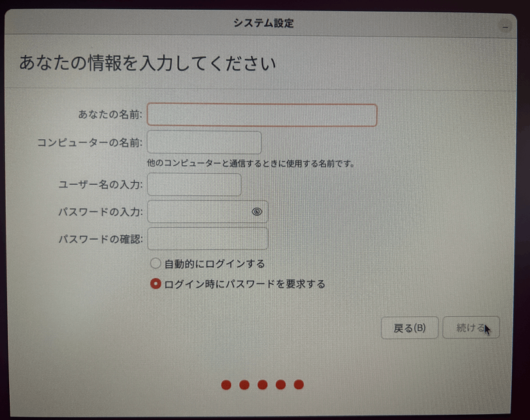
Task: Click the パスワードの入力 field
Action: click(208, 212)
